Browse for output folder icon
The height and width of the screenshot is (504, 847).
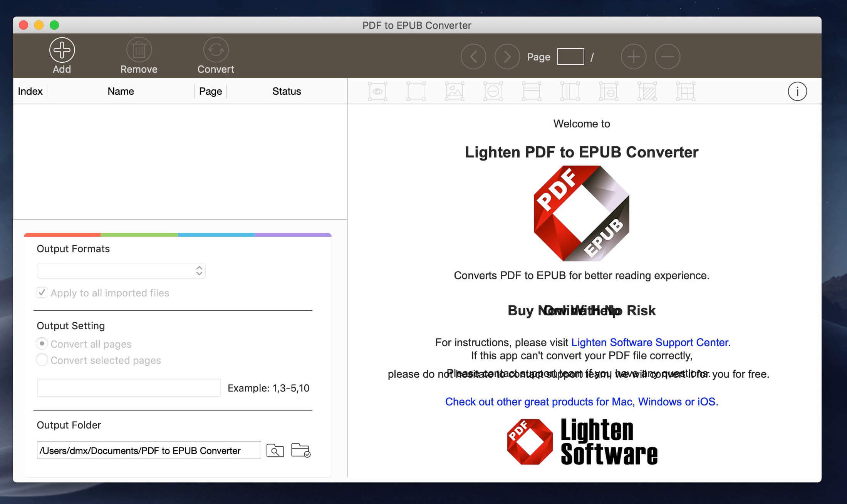click(x=275, y=450)
